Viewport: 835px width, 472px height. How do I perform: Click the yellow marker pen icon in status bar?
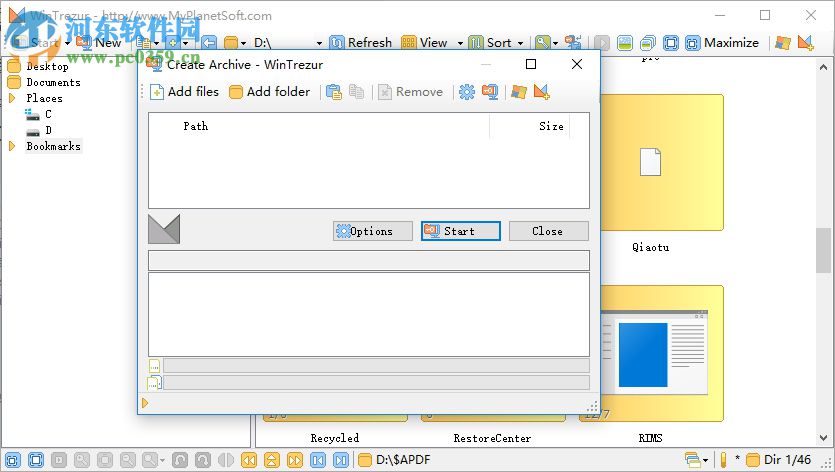pyautogui.click(x=723, y=460)
